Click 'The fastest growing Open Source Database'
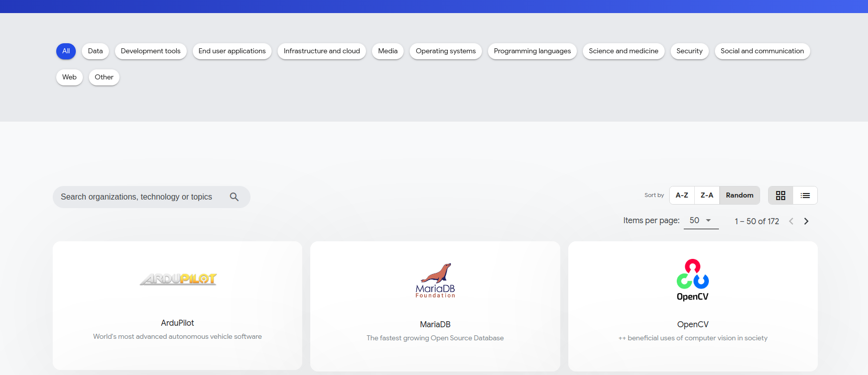868x375 pixels. tap(435, 338)
